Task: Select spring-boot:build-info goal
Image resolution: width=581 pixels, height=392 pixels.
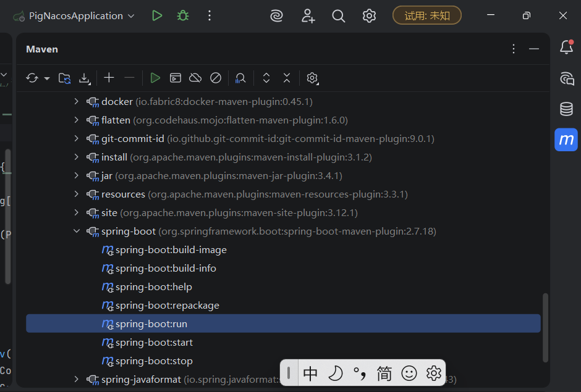Action: [284, 268]
